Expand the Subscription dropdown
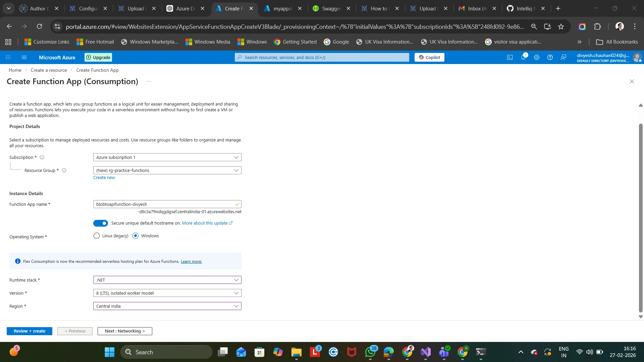Viewport: 644px width, 362px height. tap(167, 157)
